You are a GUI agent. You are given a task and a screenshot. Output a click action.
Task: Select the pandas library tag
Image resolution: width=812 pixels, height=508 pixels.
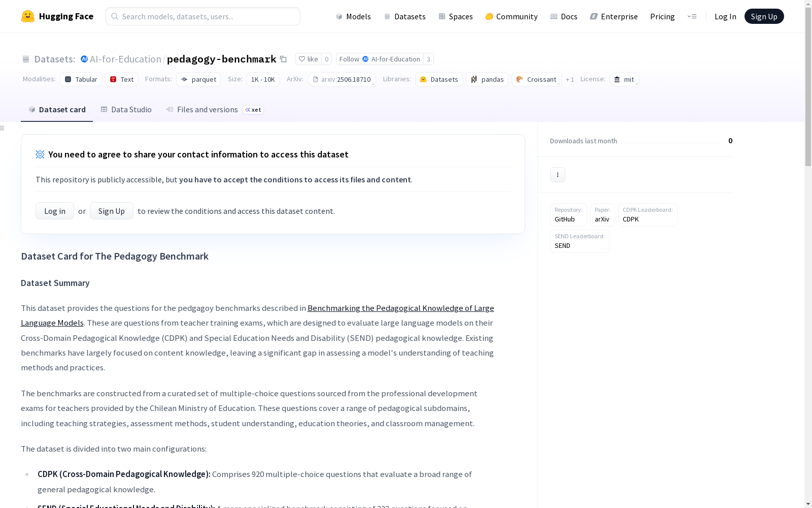point(487,79)
